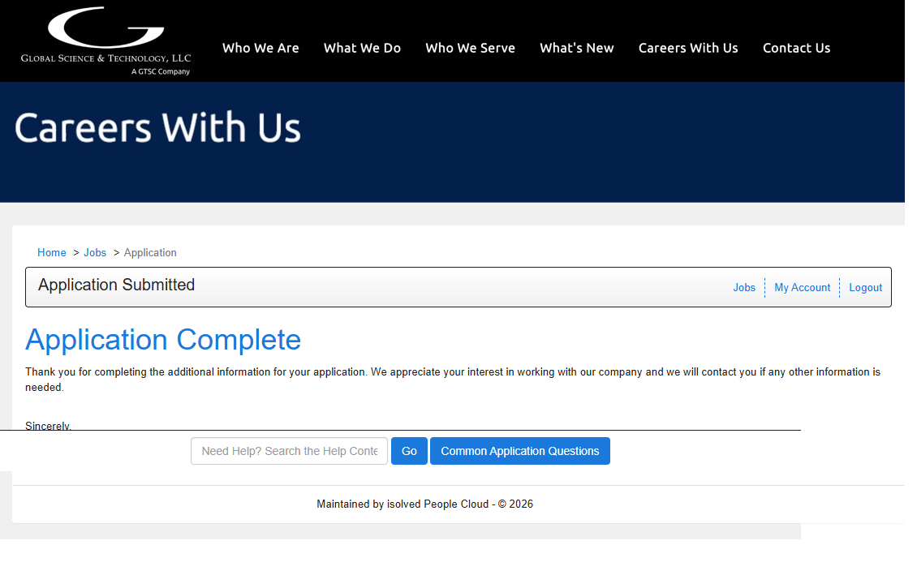Go to the What's New page

(576, 48)
